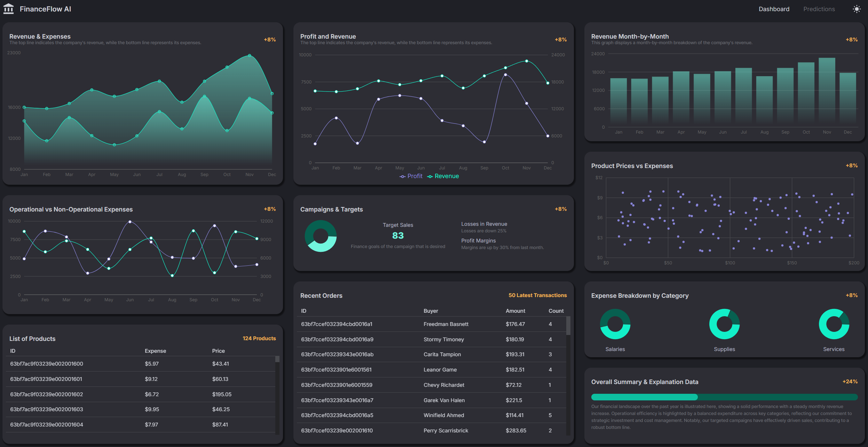Click the Recent Orders table scrollbar
The width and height of the screenshot is (868, 447).
click(568, 326)
